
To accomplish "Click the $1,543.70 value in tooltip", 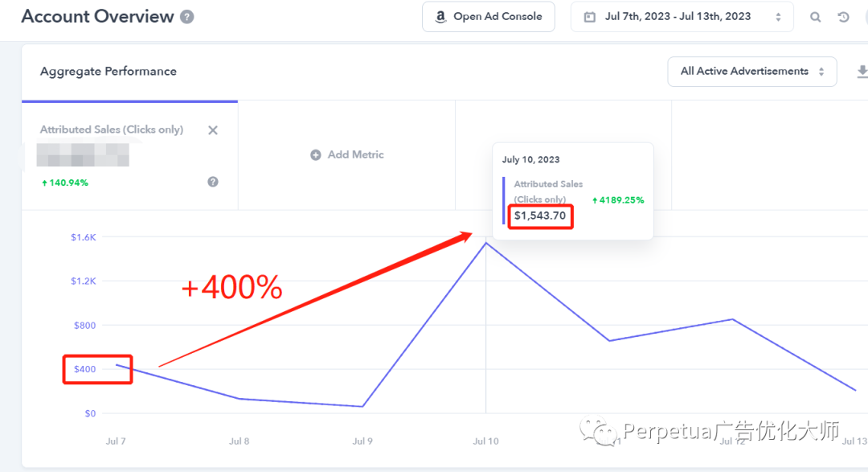I will pyautogui.click(x=540, y=215).
